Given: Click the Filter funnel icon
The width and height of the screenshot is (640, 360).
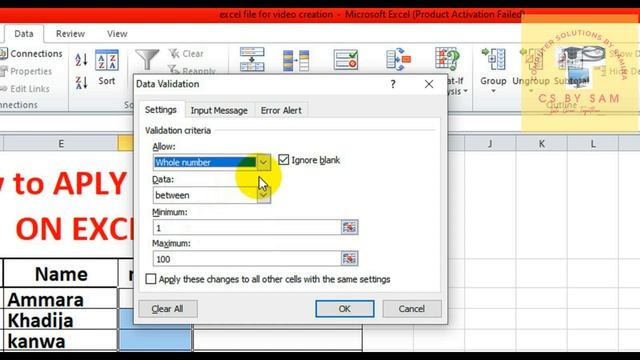Looking at the screenshot, I should (x=147, y=60).
